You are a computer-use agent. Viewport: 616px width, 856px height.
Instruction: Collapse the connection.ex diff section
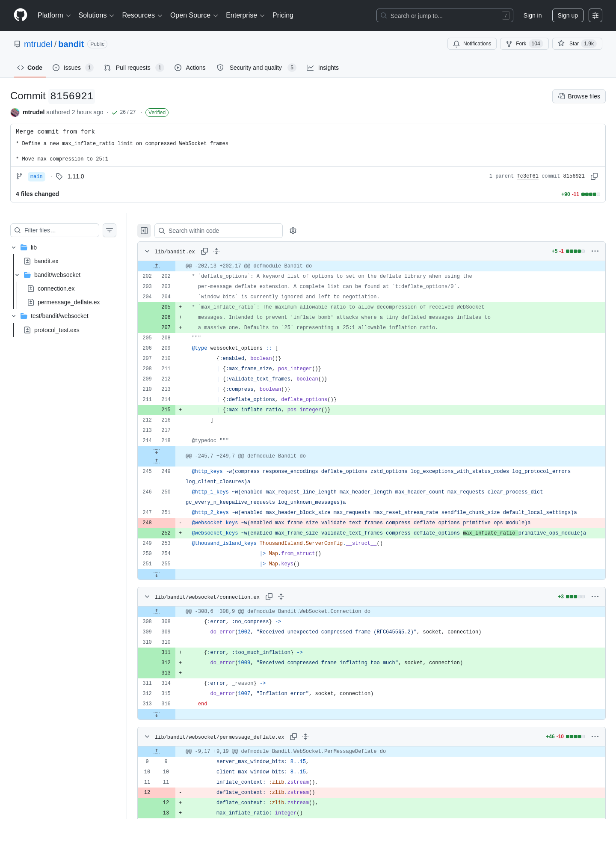tap(147, 597)
